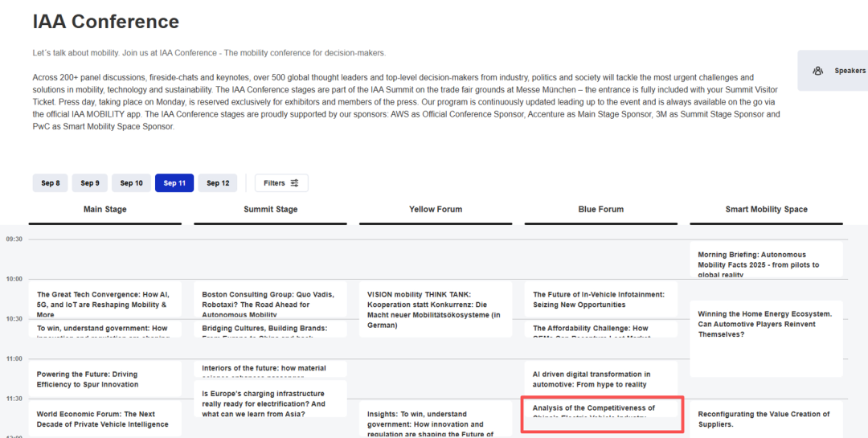Click the 11:00 time label
Image resolution: width=868 pixels, height=438 pixels.
point(14,358)
